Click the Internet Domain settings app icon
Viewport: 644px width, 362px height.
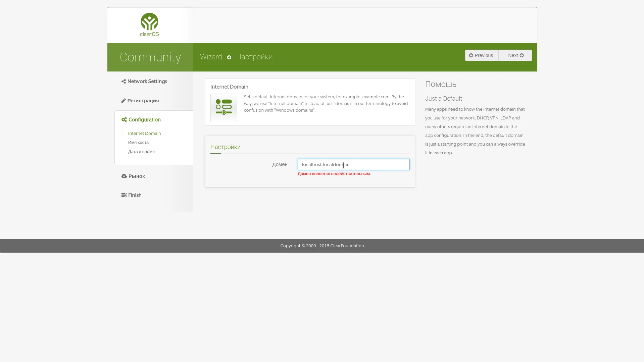point(224,108)
